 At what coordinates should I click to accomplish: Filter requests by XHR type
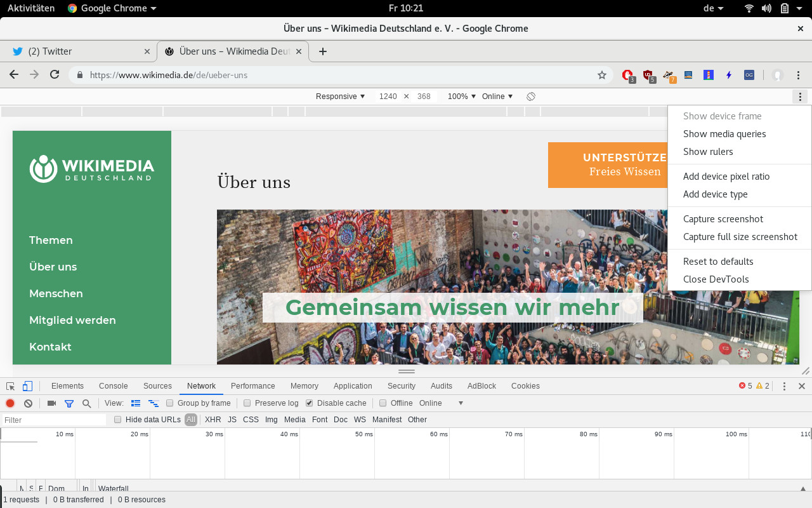click(213, 420)
